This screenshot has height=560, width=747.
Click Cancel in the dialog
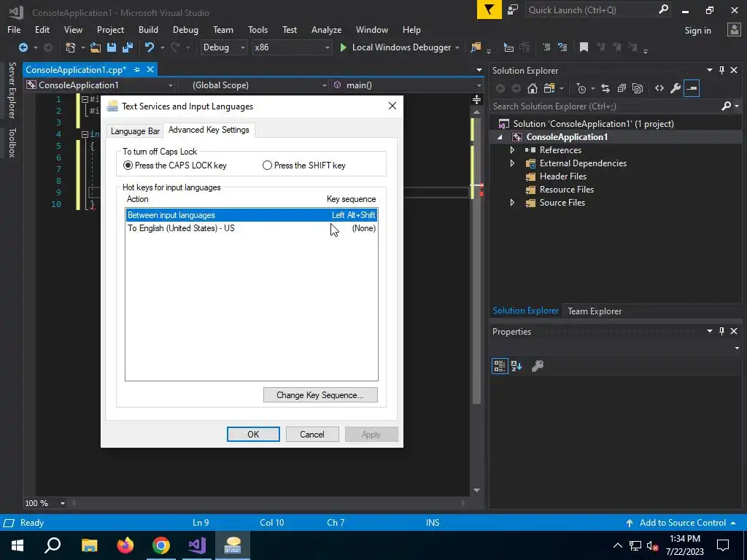pyautogui.click(x=312, y=435)
